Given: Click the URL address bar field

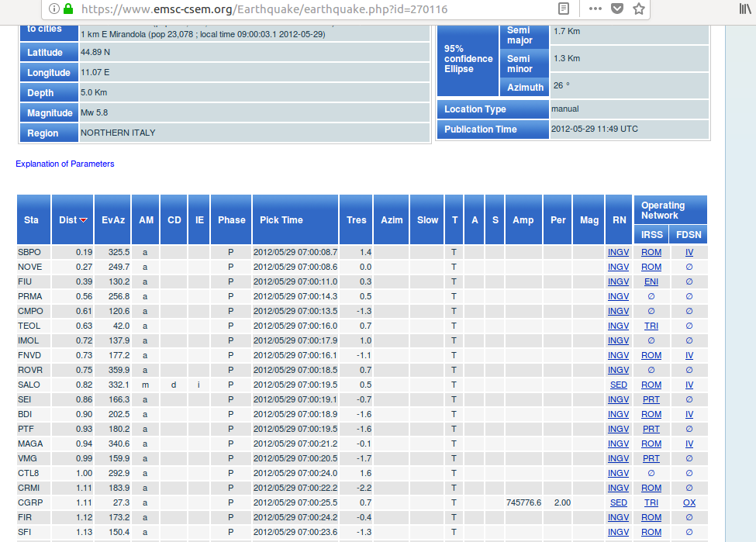Looking at the screenshot, I should point(310,9).
